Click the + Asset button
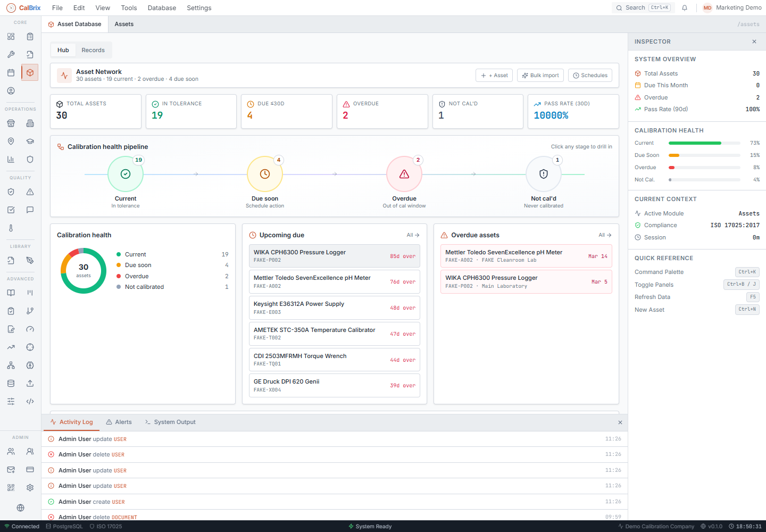 [494, 76]
